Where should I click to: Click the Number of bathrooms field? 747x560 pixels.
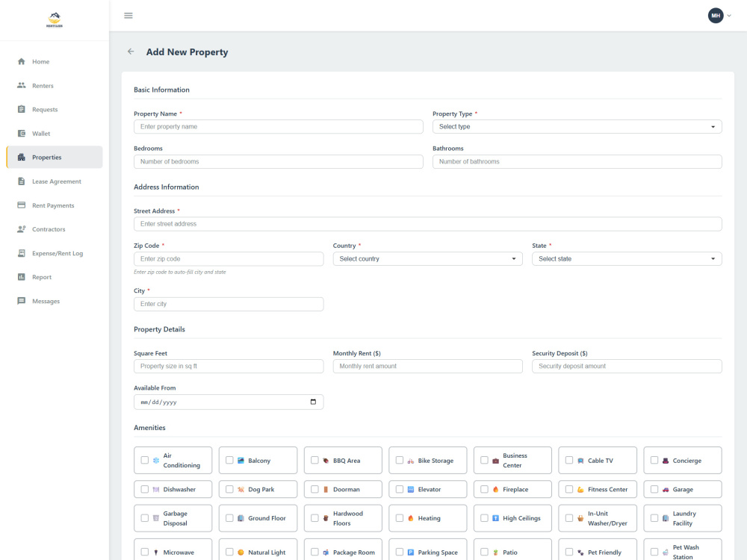577,161
